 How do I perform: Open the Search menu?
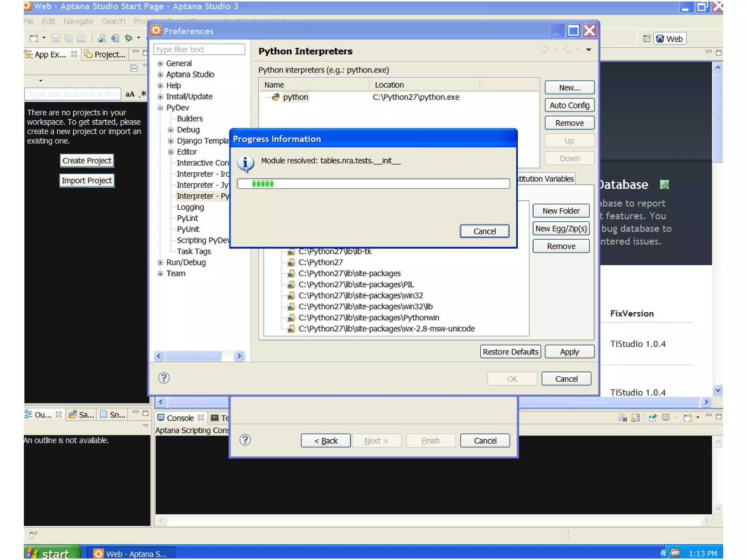pos(113,21)
